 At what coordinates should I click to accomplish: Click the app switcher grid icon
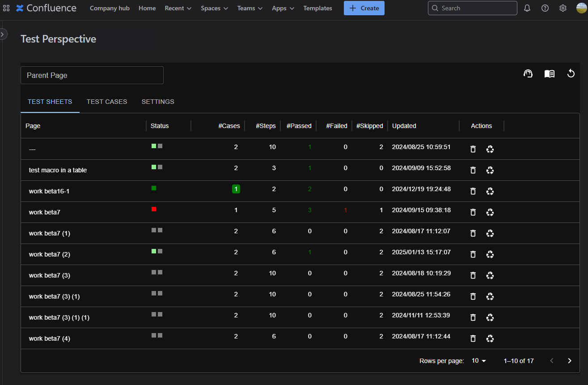click(6, 8)
